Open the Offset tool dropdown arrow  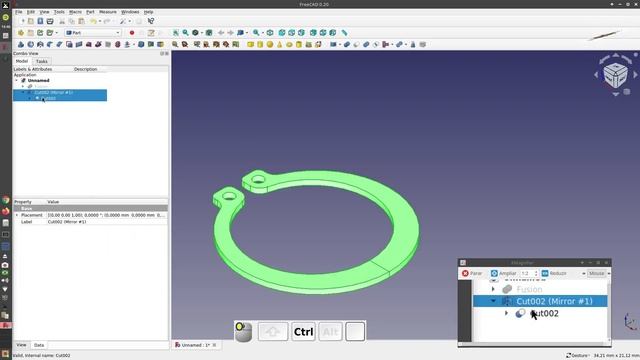[134, 44]
